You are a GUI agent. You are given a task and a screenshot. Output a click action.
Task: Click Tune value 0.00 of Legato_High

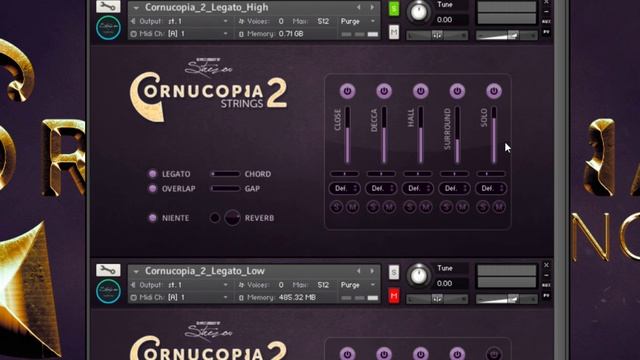[445, 20]
